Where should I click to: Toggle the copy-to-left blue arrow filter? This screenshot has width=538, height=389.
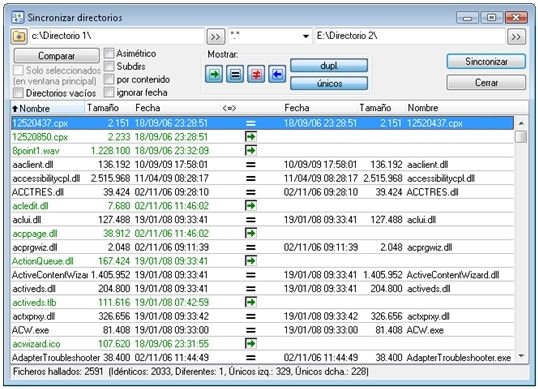277,74
